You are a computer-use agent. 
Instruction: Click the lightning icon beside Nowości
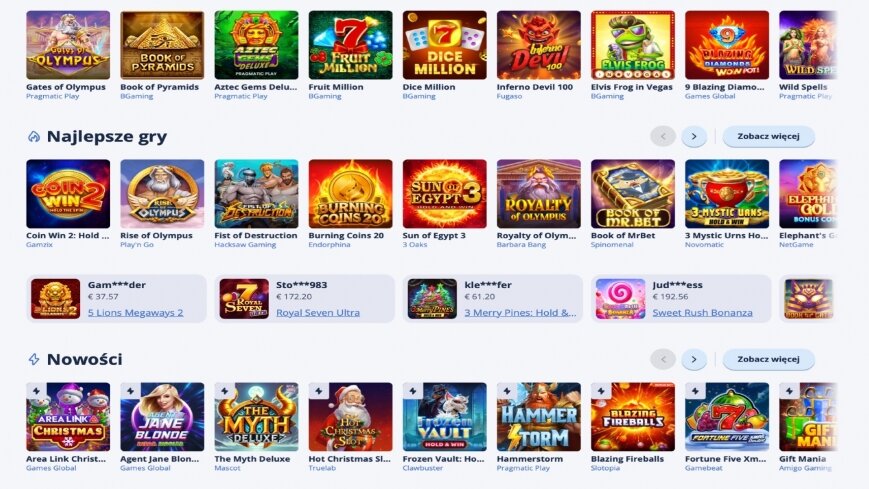pyautogui.click(x=34, y=359)
